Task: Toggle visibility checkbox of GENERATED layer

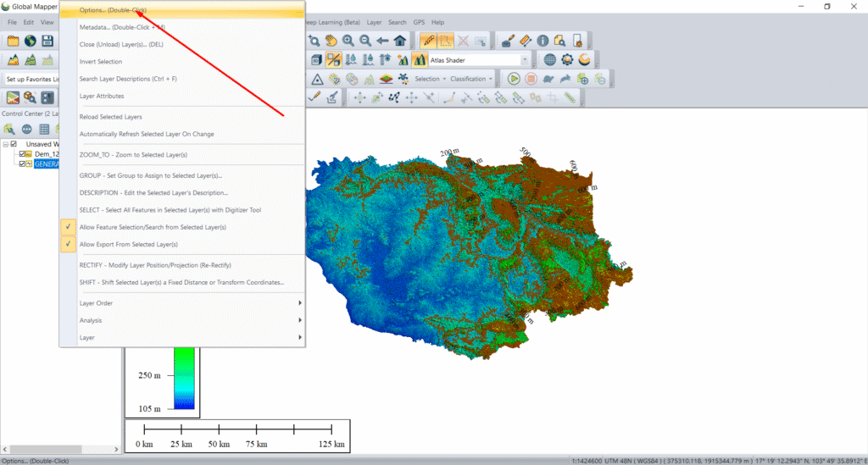Action: [x=22, y=164]
